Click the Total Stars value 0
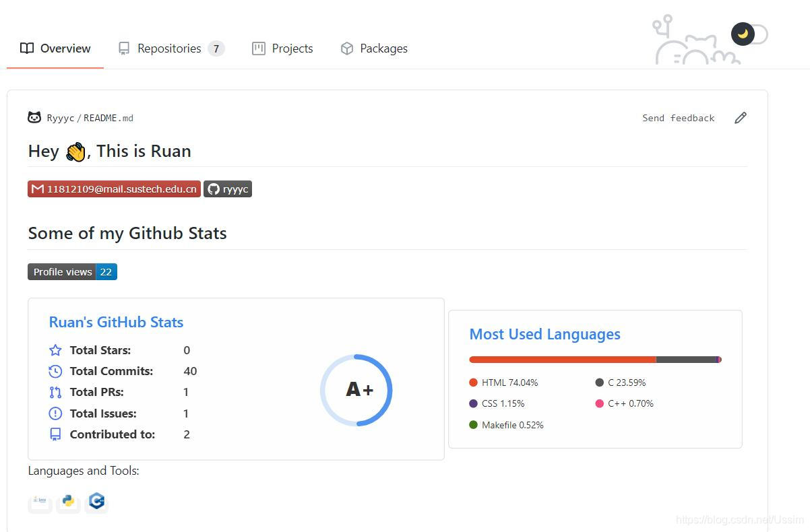 coord(187,350)
